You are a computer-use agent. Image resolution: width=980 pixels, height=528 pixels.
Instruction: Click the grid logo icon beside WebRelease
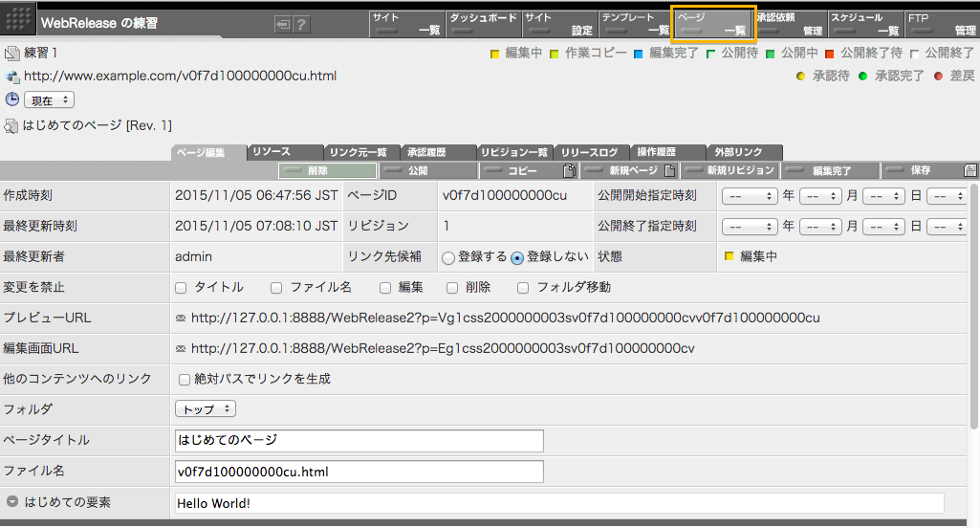click(17, 21)
